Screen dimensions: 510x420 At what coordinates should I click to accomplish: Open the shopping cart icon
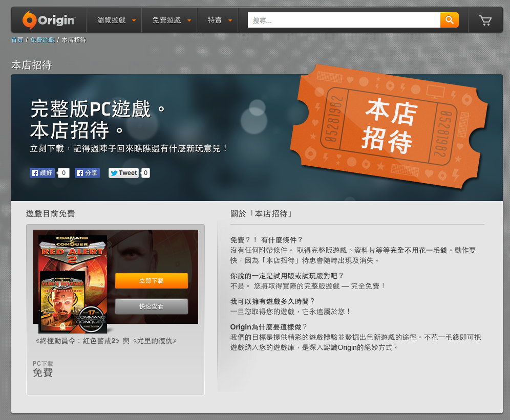(484, 20)
